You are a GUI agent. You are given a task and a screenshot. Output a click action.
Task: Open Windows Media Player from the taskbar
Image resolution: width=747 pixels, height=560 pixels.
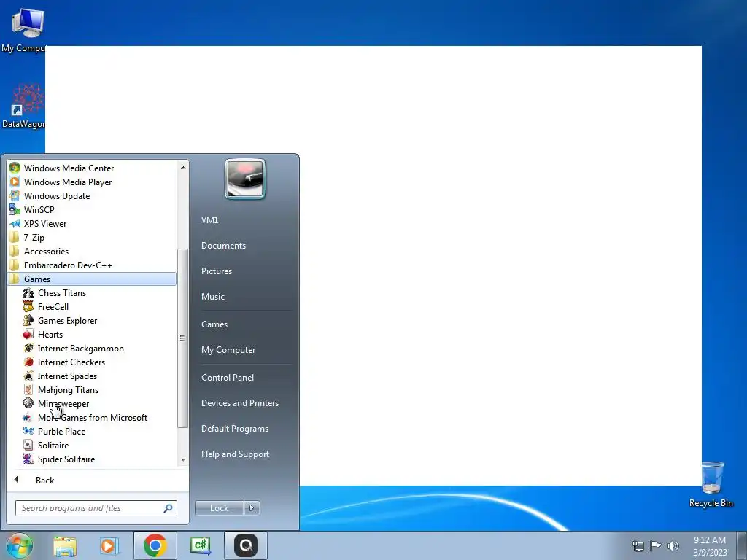tap(109, 546)
